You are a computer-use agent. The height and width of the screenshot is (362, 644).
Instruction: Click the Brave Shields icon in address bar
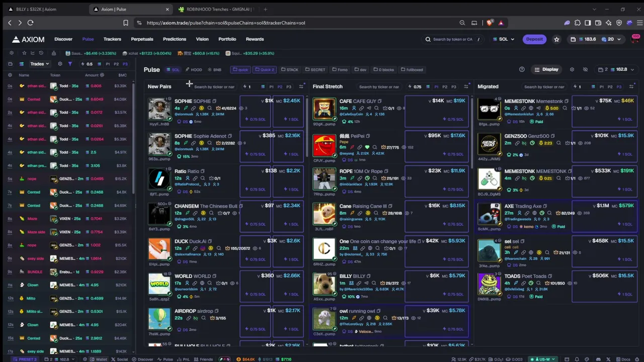click(x=490, y=23)
